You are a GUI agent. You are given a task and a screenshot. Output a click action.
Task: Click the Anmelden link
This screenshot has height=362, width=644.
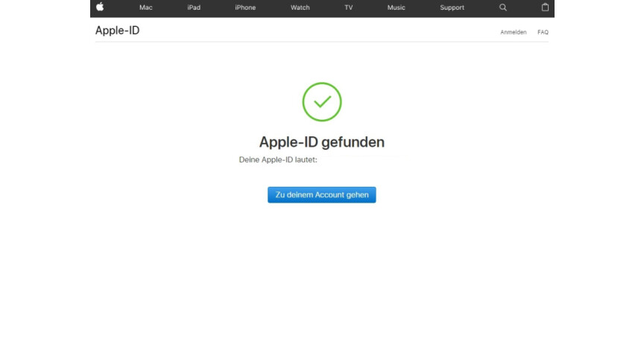tap(513, 32)
